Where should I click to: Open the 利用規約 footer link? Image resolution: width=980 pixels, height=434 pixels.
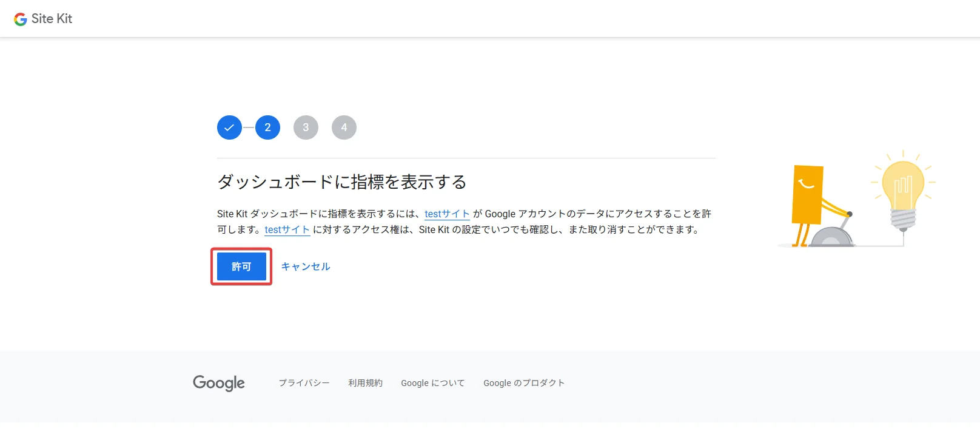tap(365, 383)
